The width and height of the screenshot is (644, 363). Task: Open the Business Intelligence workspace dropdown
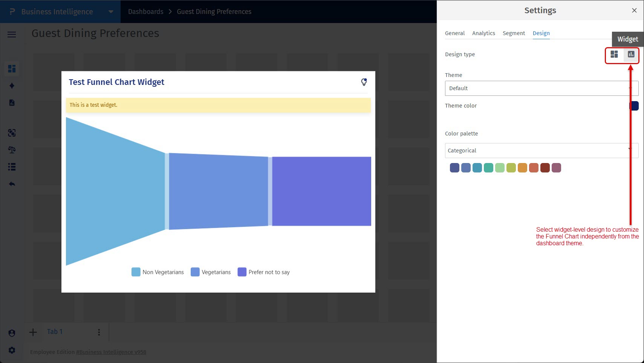pos(110,11)
